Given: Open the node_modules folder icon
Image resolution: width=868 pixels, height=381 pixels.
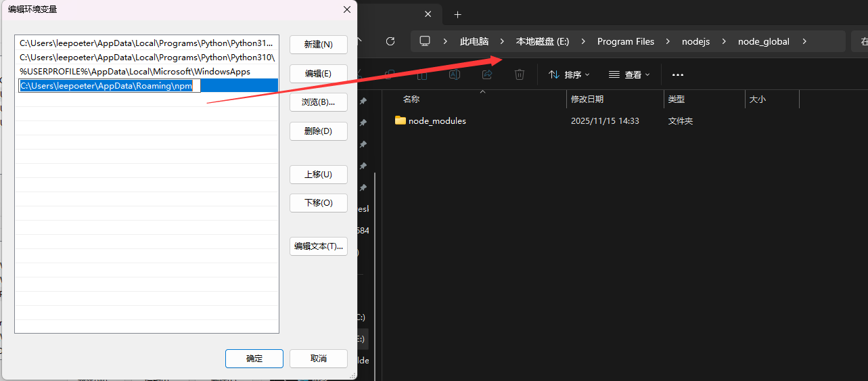Looking at the screenshot, I should coord(400,120).
